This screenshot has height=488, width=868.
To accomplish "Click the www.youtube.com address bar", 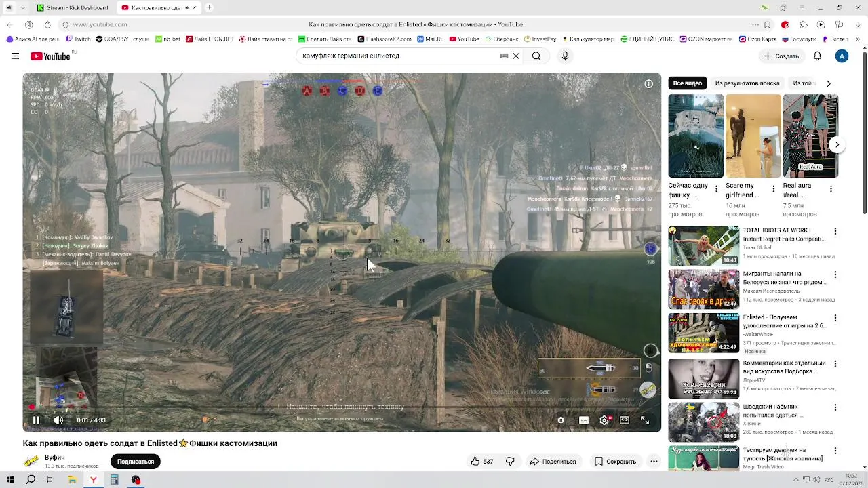I will point(100,25).
